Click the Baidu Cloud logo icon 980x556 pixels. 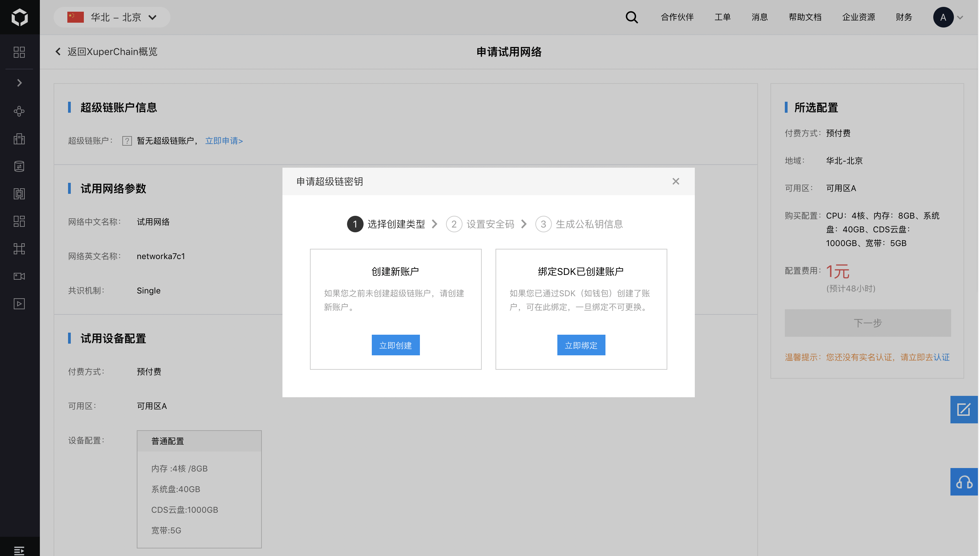(20, 17)
